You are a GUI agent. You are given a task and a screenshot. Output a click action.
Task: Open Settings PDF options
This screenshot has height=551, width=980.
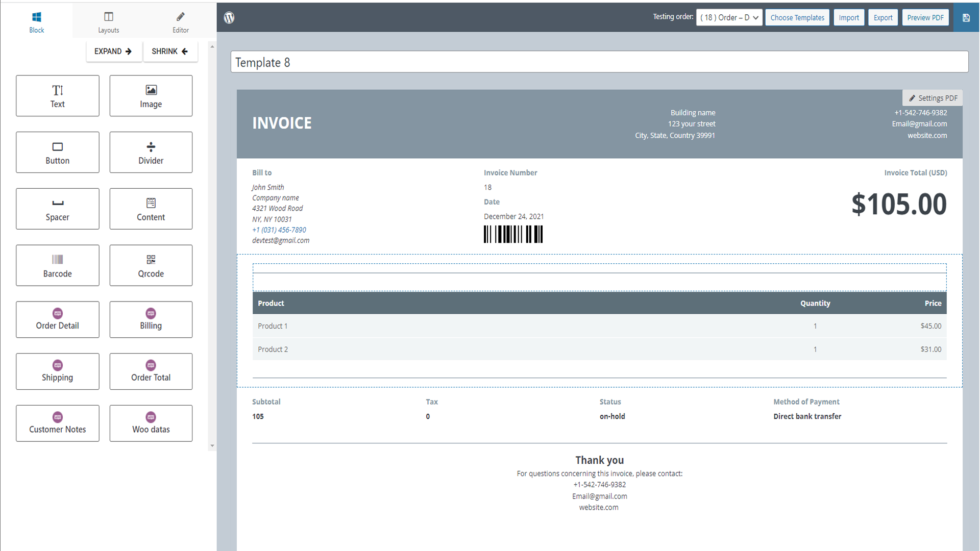pyautogui.click(x=932, y=98)
